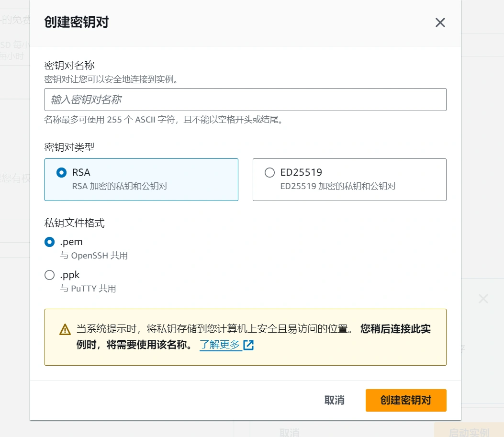The width and height of the screenshot is (504, 437).
Task: Focus the 输入密钥对名称 text field
Action: click(x=245, y=100)
